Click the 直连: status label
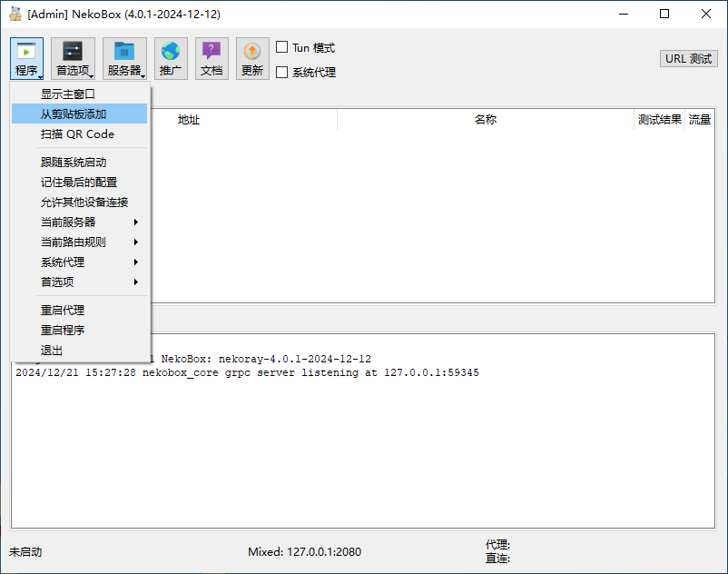The height and width of the screenshot is (574, 728). (x=497, y=559)
